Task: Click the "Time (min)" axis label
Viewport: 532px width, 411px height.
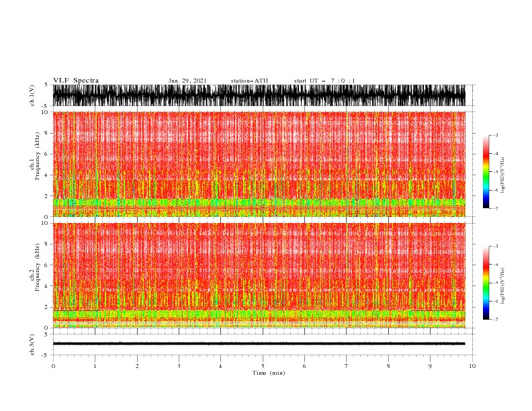Action: coord(269,373)
